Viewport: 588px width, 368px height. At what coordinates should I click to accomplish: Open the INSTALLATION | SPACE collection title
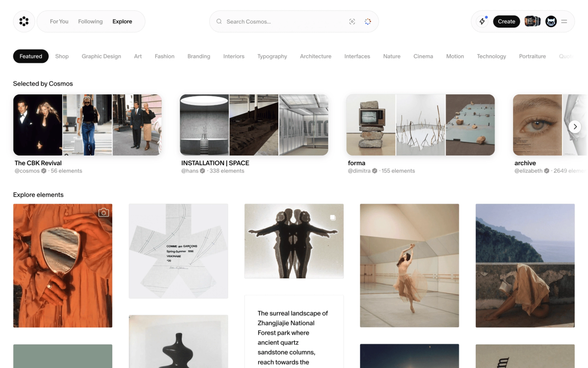pos(215,163)
